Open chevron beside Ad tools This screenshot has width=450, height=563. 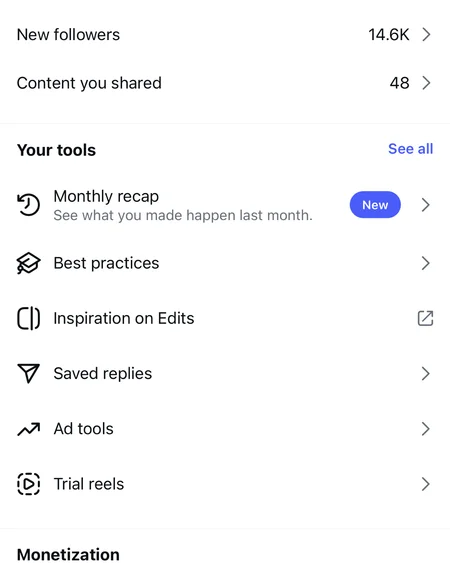click(x=426, y=429)
